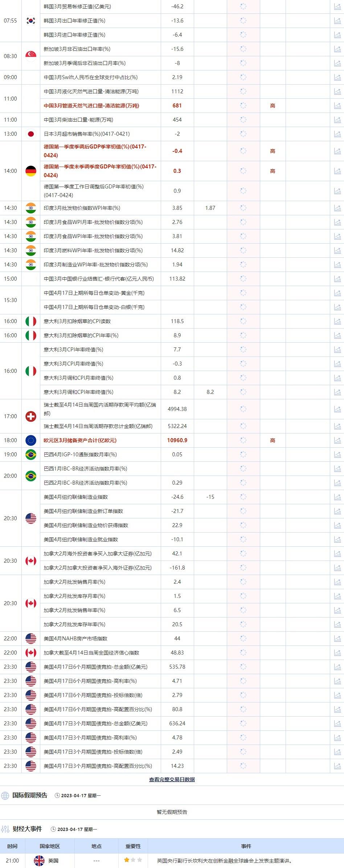Screen dimensions: 344x868
Task: Open chart icon for 德国第一季度季调后GDP季率初值 row
Action: click(337, 151)
